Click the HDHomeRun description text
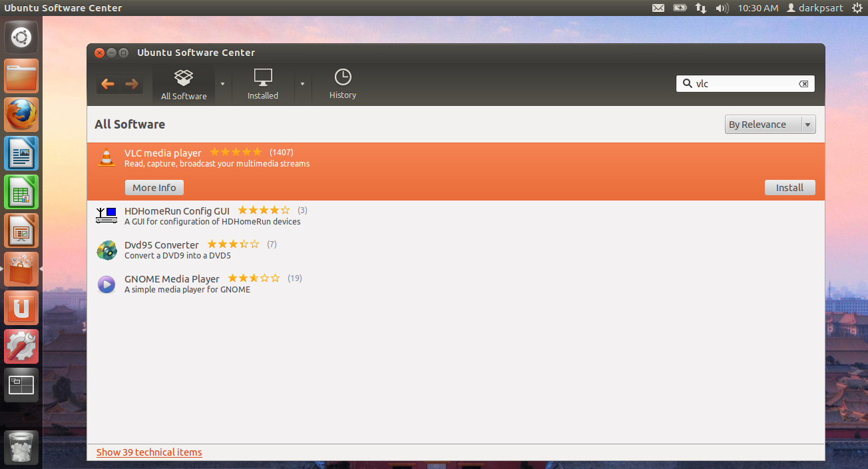The image size is (868, 469). click(212, 222)
